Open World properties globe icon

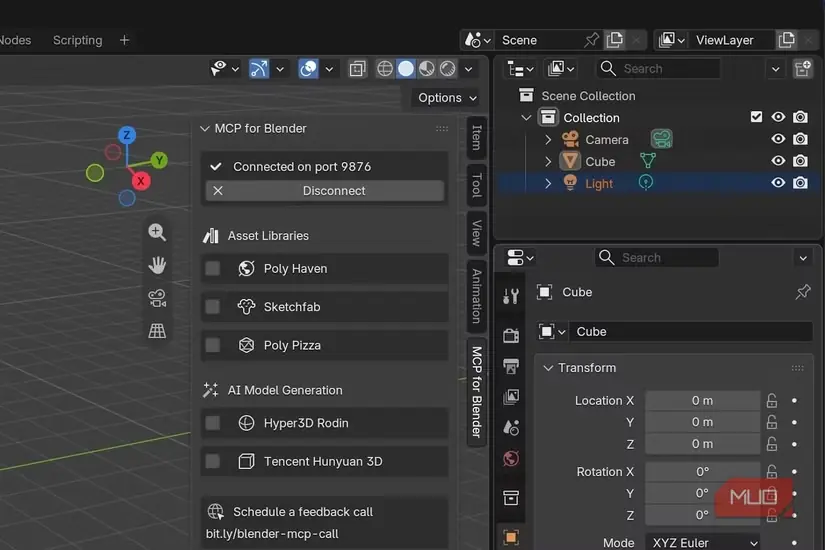pyautogui.click(x=511, y=458)
